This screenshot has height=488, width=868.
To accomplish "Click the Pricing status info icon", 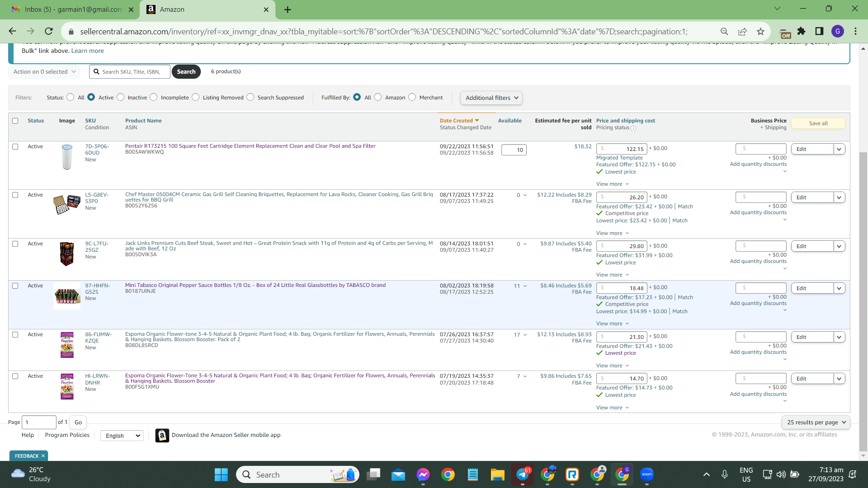I will click(633, 128).
